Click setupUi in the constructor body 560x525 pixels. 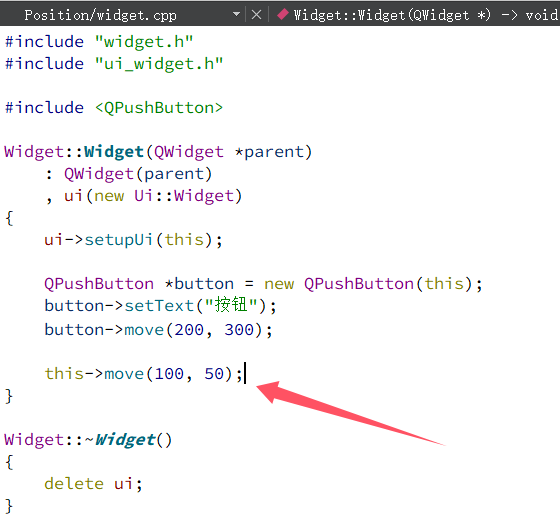[x=119, y=240]
